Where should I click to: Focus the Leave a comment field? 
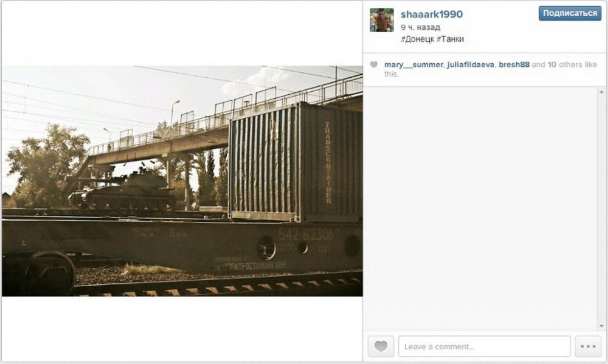pos(485,346)
